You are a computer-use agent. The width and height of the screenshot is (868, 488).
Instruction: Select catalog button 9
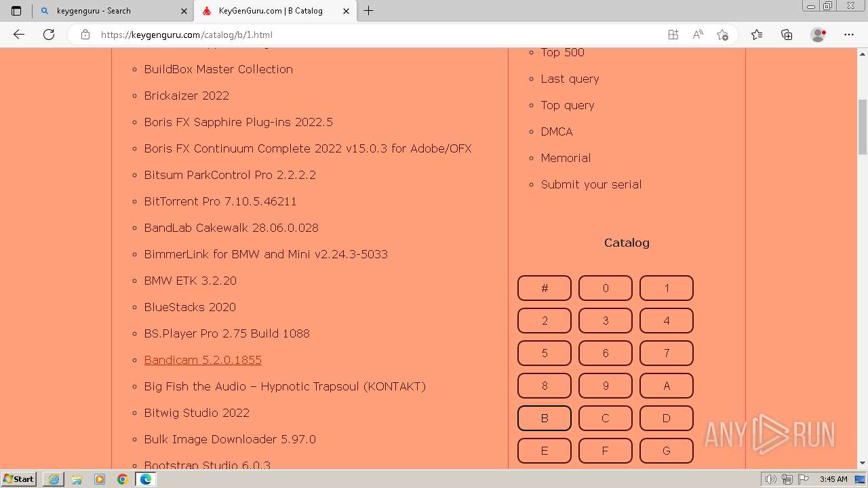[x=606, y=386]
